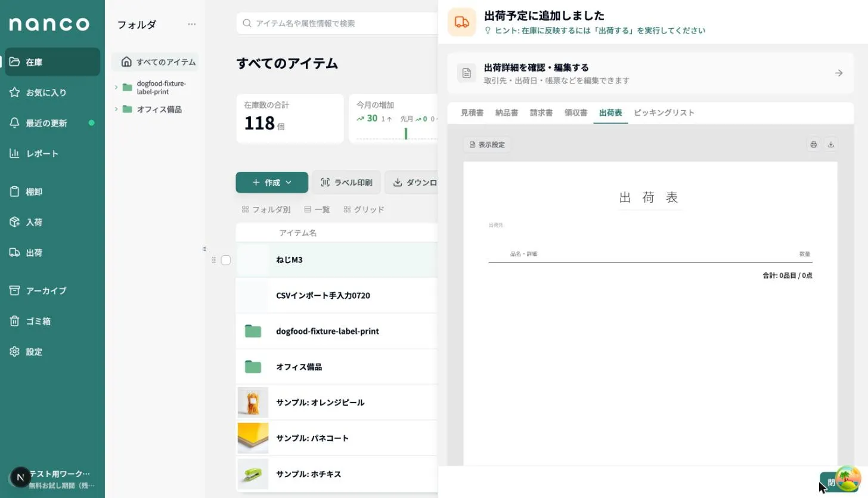
Task: Open the 出荷 shipping page
Action: tap(52, 252)
